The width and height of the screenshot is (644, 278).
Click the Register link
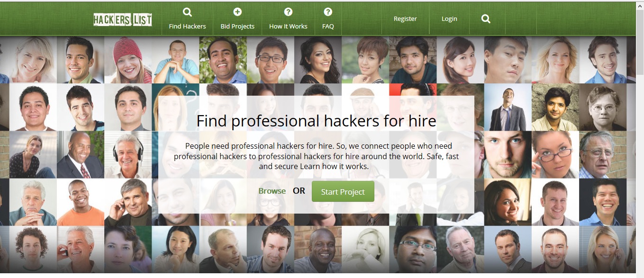click(x=405, y=19)
